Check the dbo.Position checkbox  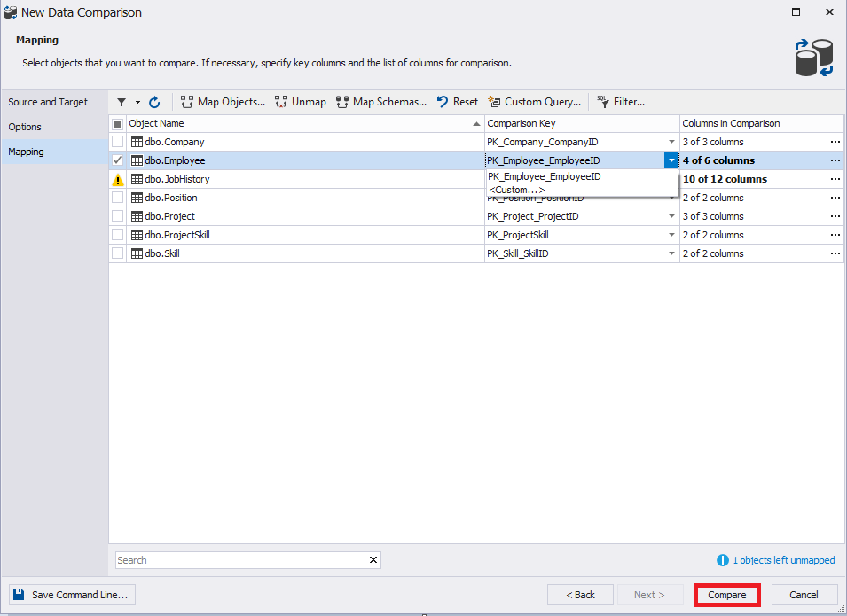tap(117, 198)
